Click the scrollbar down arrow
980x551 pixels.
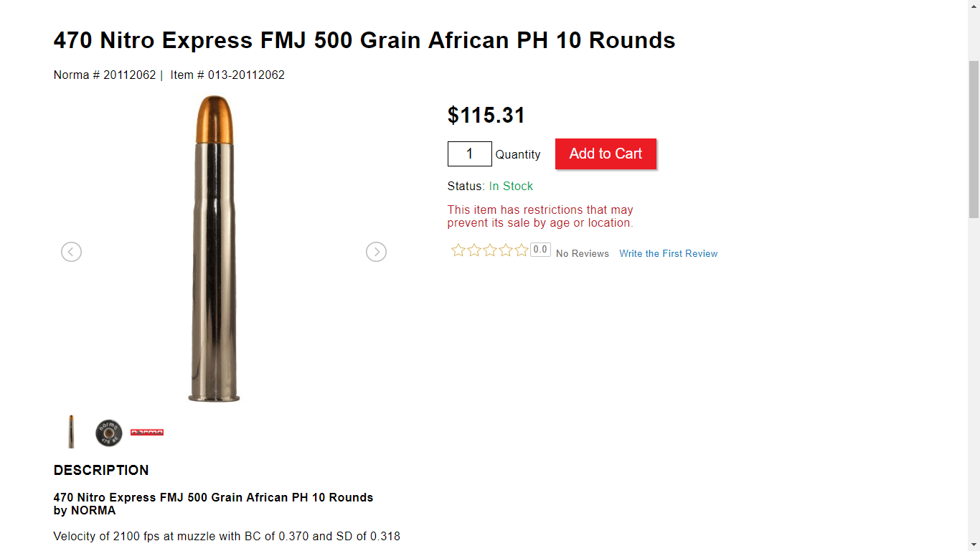tap(974, 545)
